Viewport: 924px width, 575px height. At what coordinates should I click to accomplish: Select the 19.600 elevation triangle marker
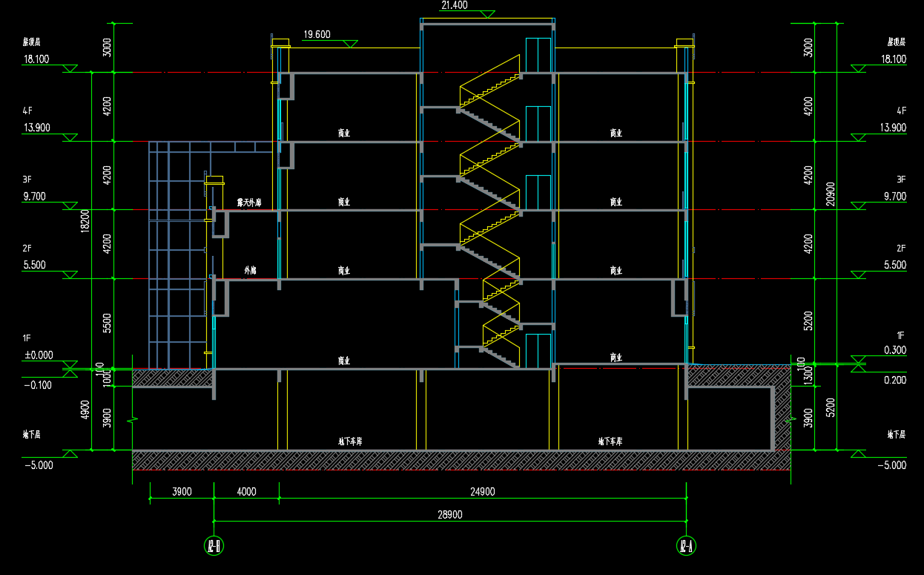tap(349, 44)
